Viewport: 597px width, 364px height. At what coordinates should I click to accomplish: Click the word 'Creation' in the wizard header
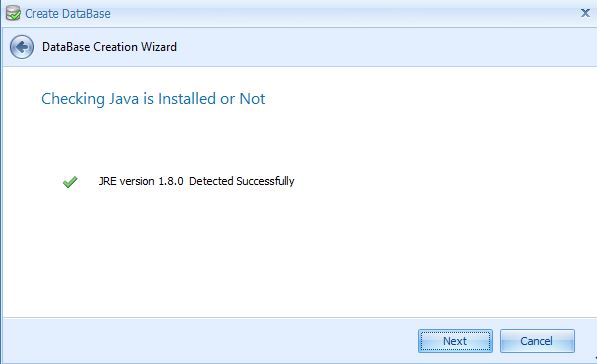click(x=115, y=47)
